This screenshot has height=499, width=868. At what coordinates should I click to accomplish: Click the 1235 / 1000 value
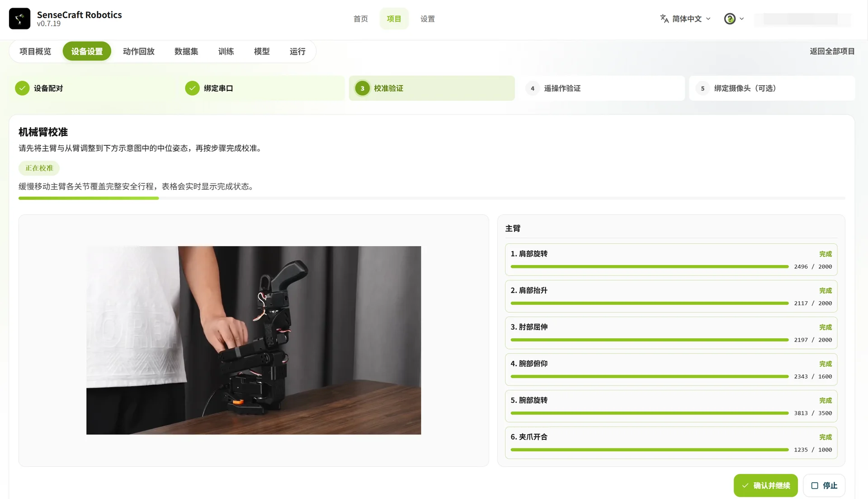click(x=813, y=450)
